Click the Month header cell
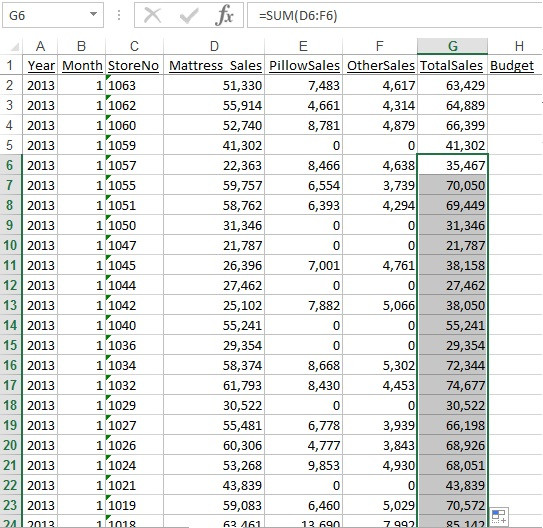This screenshot has width=543, height=528. (x=81, y=65)
